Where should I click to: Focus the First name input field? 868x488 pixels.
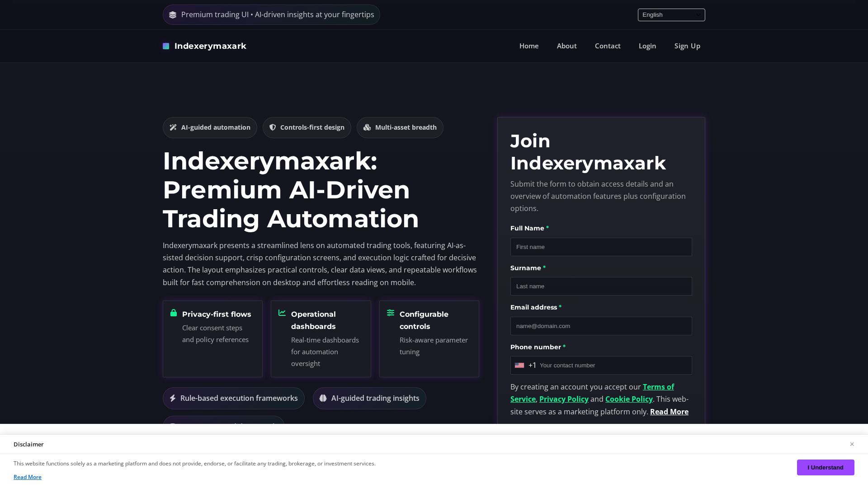(x=601, y=247)
